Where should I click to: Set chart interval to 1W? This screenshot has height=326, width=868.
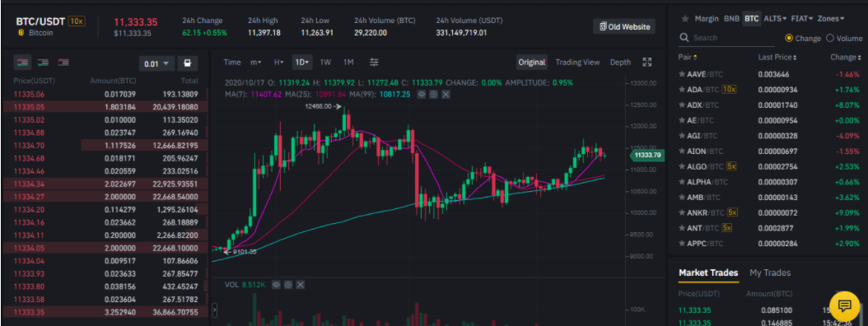[325, 63]
